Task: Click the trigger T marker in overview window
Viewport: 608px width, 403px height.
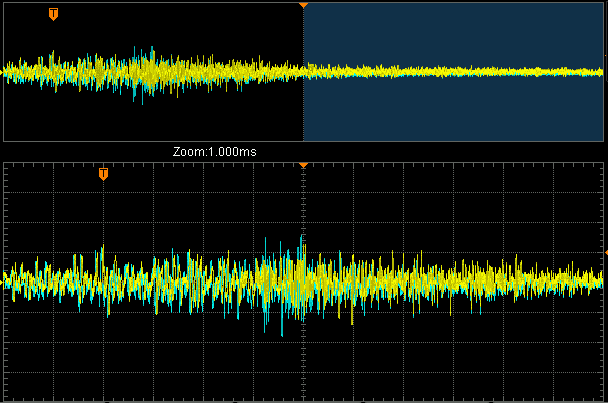Action: [53, 14]
